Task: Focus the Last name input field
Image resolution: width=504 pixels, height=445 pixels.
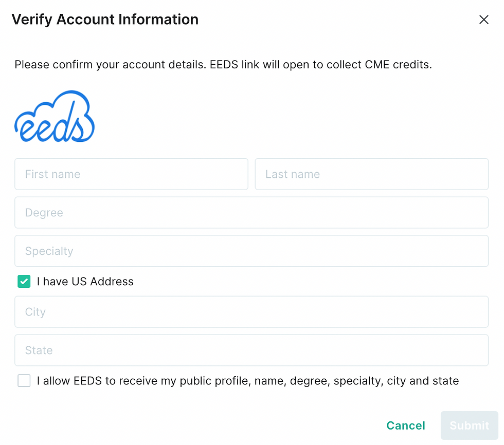Action: [x=371, y=174]
